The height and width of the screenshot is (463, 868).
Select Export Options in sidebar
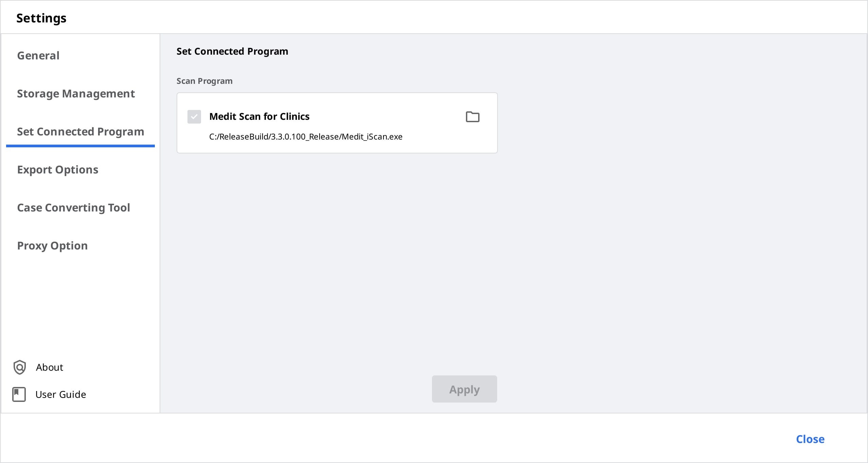tap(58, 169)
